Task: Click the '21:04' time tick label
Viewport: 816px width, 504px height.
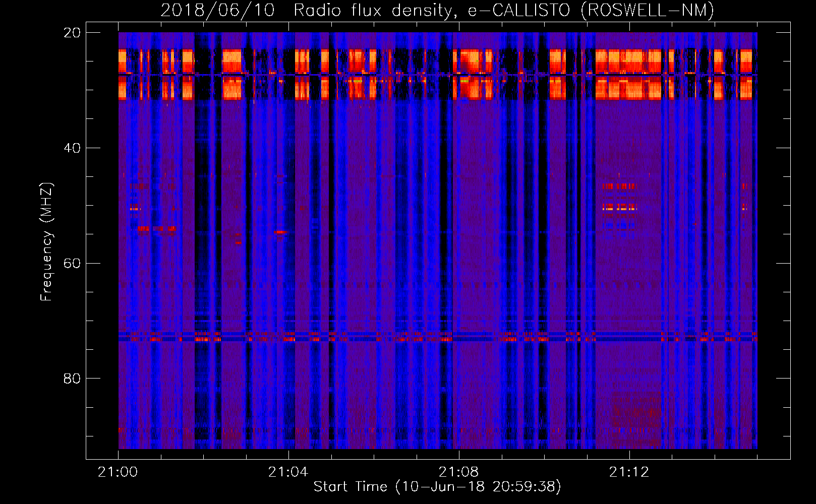Action: point(288,472)
